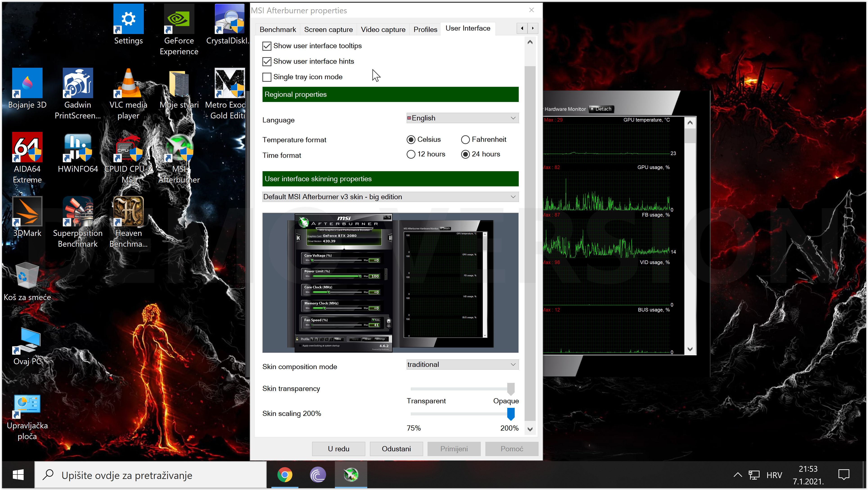Click the U redu button

(338, 449)
